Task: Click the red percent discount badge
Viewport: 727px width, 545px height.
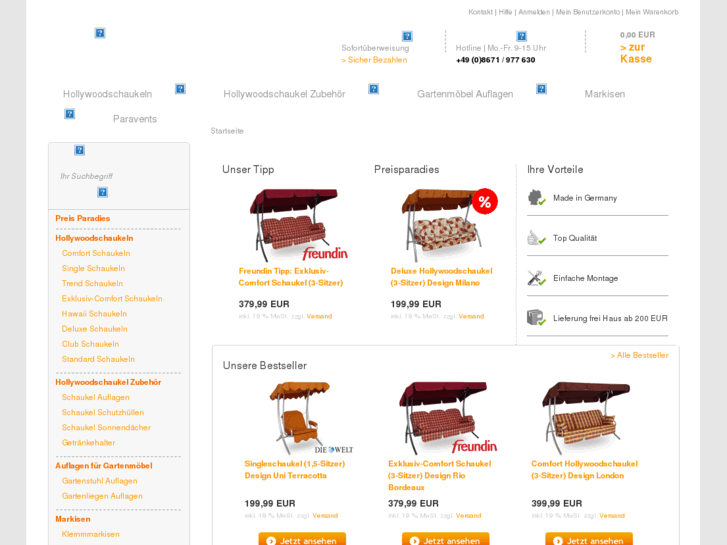Action: click(485, 201)
